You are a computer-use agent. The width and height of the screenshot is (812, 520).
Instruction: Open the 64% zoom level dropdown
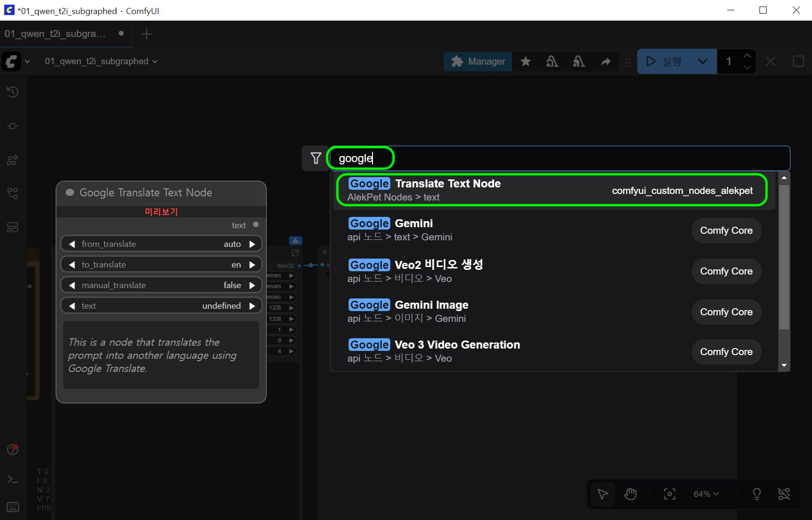click(x=706, y=494)
